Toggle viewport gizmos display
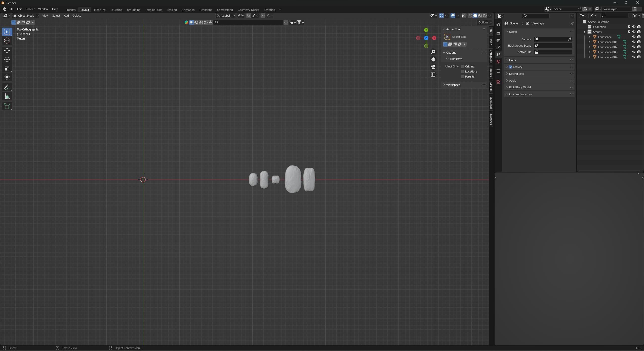 pyautogui.click(x=441, y=16)
